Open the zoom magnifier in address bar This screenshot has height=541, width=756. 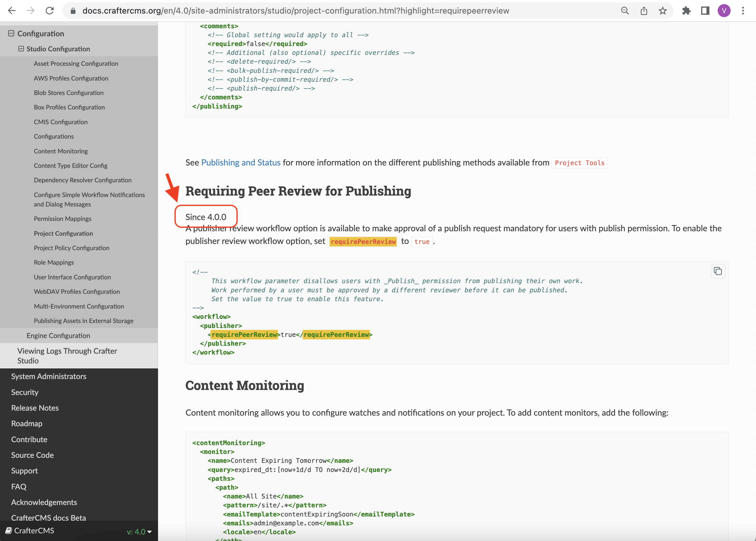[x=625, y=11]
